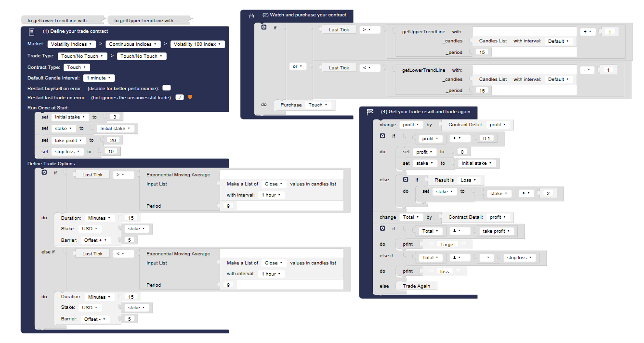
Task: Open the × multiply operator dropdown
Action: pyautogui.click(x=526, y=194)
